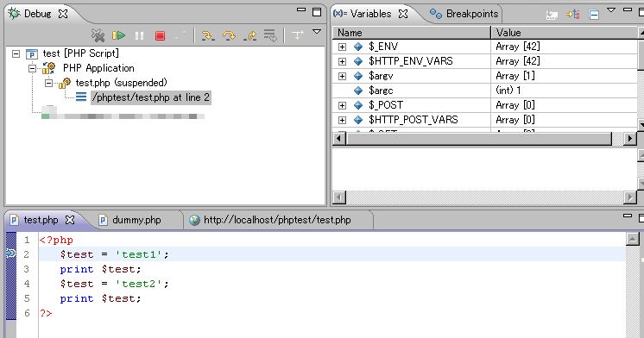The width and height of the screenshot is (644, 338).
Task: Toggle Use Step Filters icon
Action: (298, 35)
